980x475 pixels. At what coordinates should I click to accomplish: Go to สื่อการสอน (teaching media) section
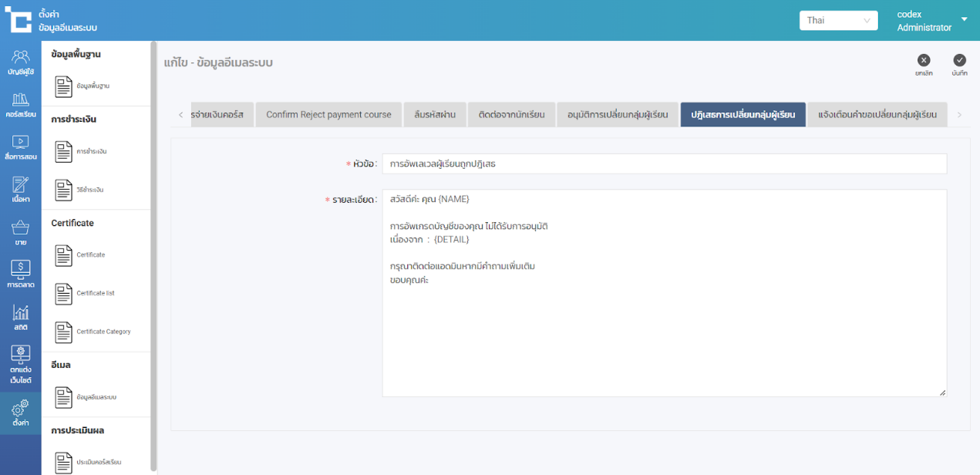pyautogui.click(x=21, y=147)
